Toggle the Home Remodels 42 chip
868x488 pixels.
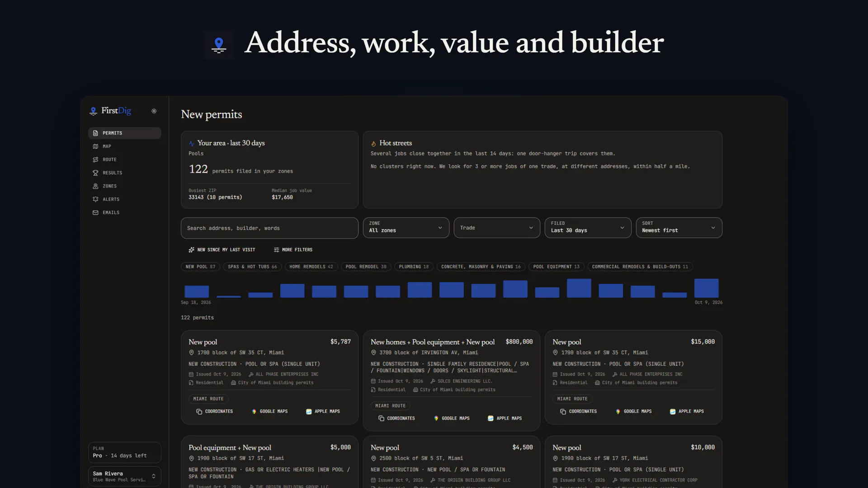(x=311, y=267)
